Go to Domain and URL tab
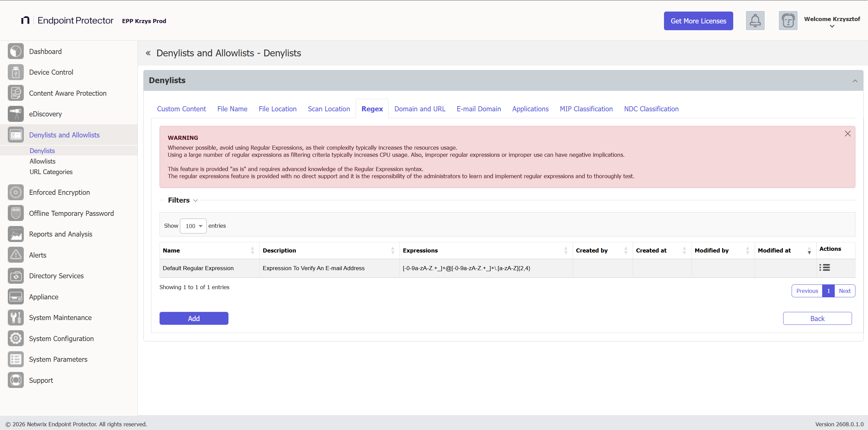This screenshot has width=868, height=430. [420, 109]
